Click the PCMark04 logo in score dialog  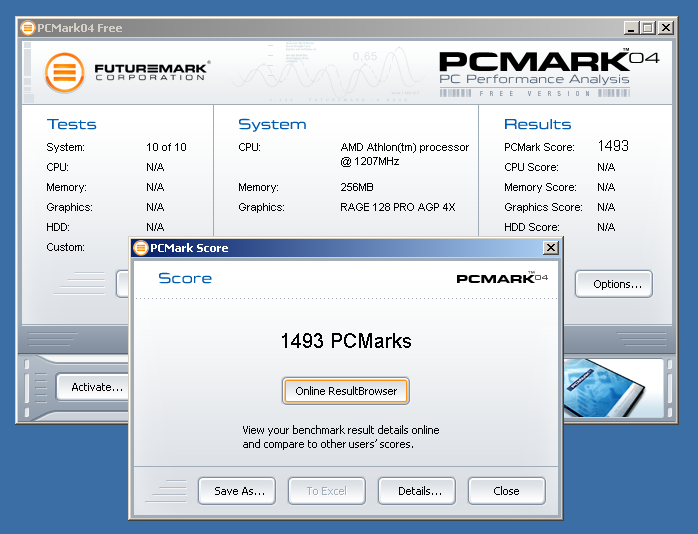click(x=502, y=278)
